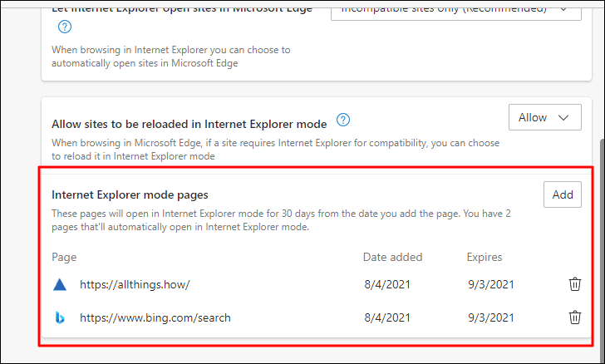This screenshot has width=605, height=364.
Task: Select the https://allthings.how/ URL
Action: click(x=135, y=285)
